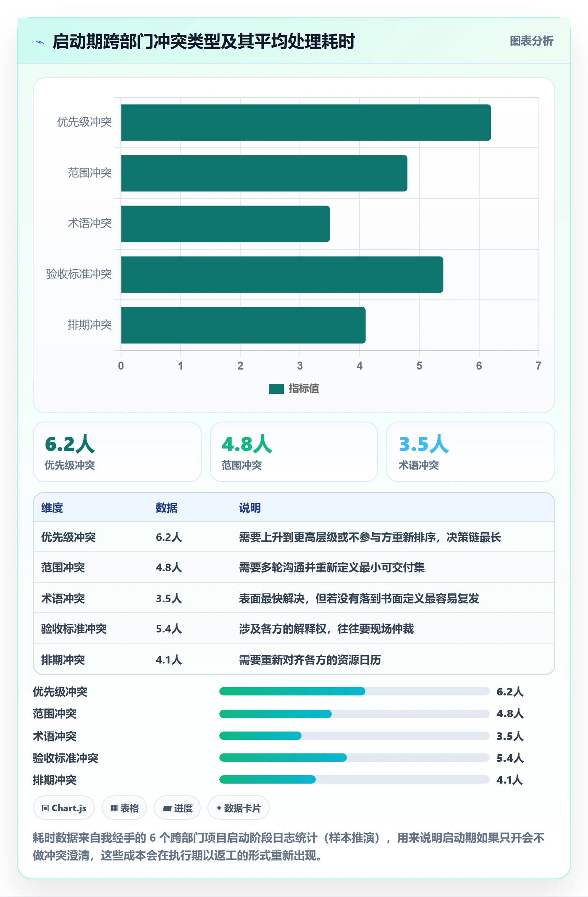Click the 验收标准冲突 bar in the chart
Viewport: 588px width, 897px height.
coord(282,275)
